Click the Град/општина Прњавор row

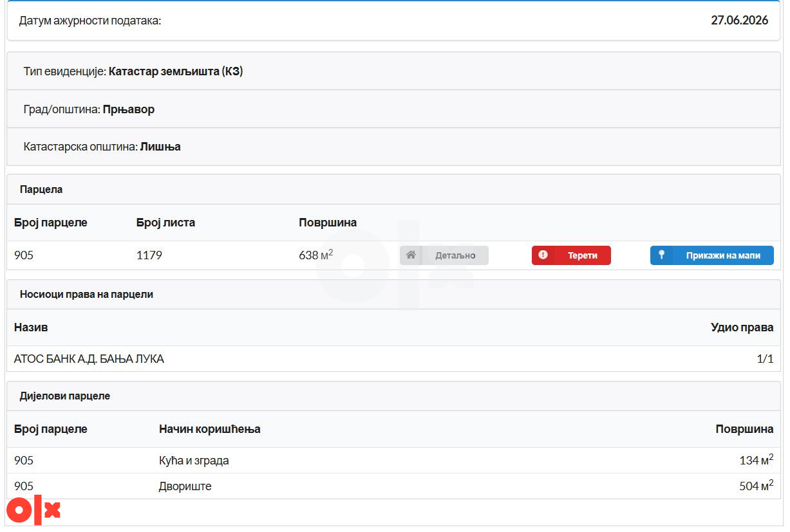(393, 109)
